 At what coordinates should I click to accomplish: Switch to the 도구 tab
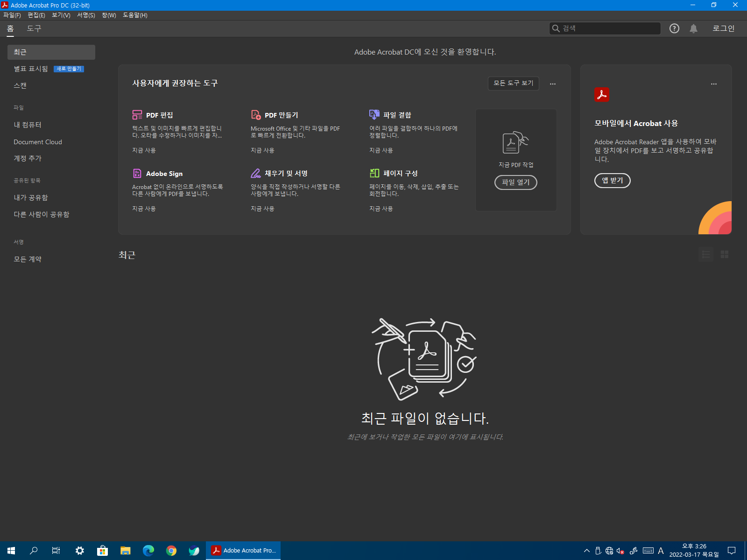point(34,28)
